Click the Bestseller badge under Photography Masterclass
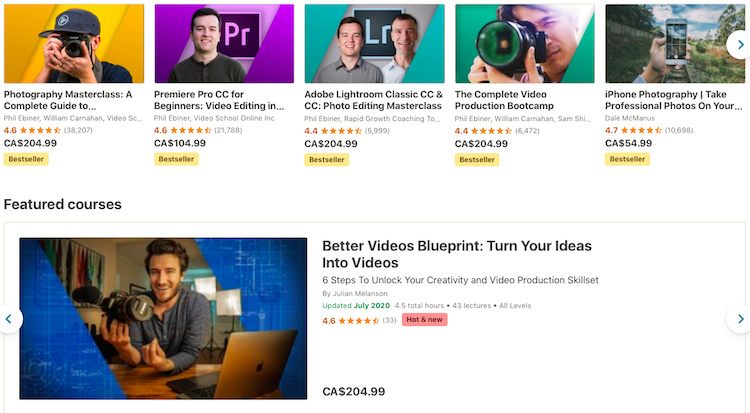This screenshot has width=750, height=413. [x=26, y=159]
